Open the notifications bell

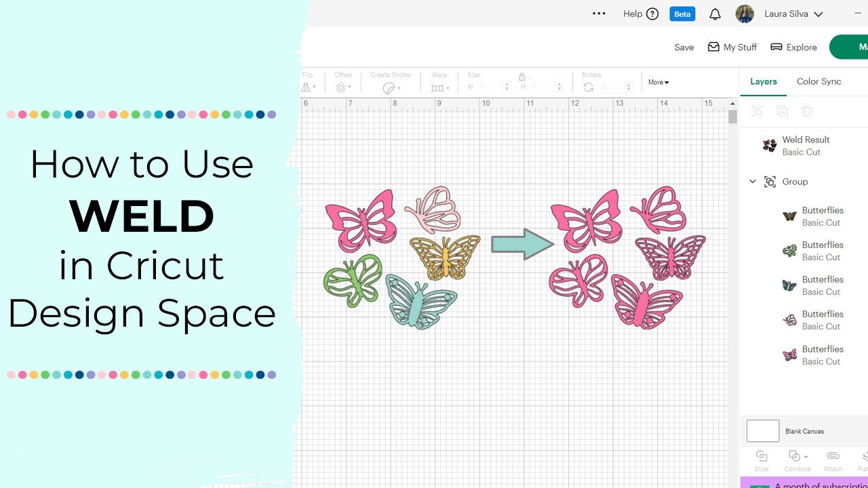coord(715,14)
